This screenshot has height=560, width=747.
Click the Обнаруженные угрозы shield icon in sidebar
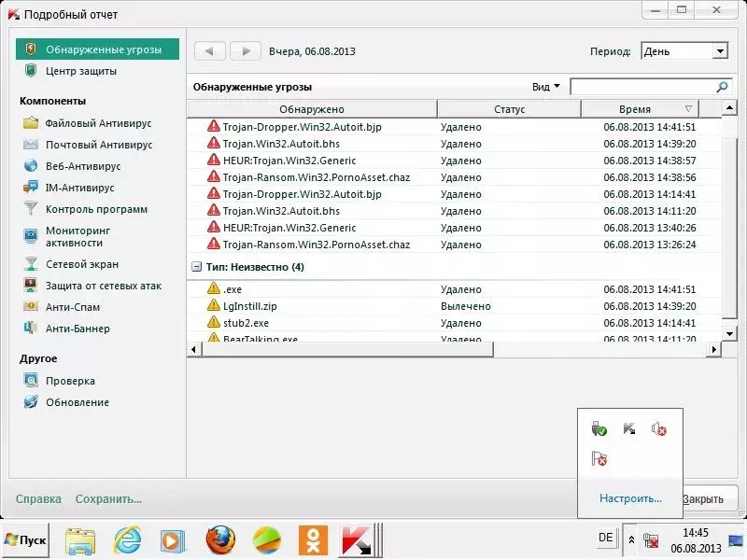[31, 49]
